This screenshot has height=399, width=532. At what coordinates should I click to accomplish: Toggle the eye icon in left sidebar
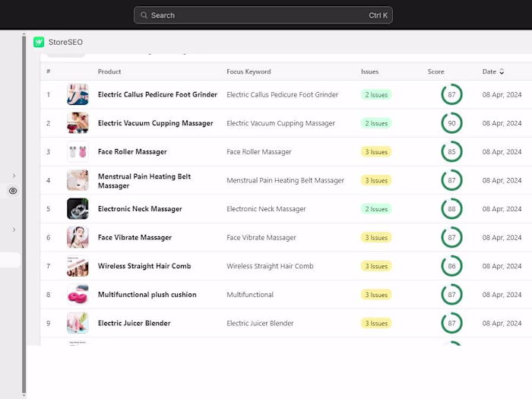(13, 191)
